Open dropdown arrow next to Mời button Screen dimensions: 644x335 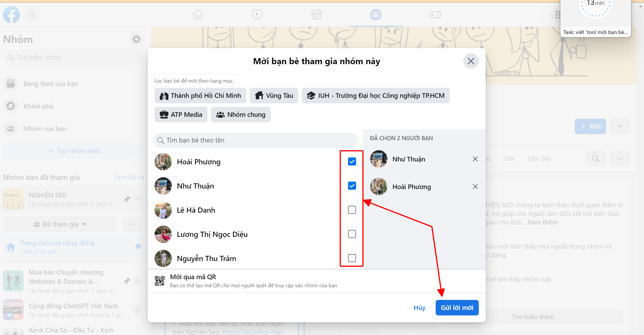point(620,126)
